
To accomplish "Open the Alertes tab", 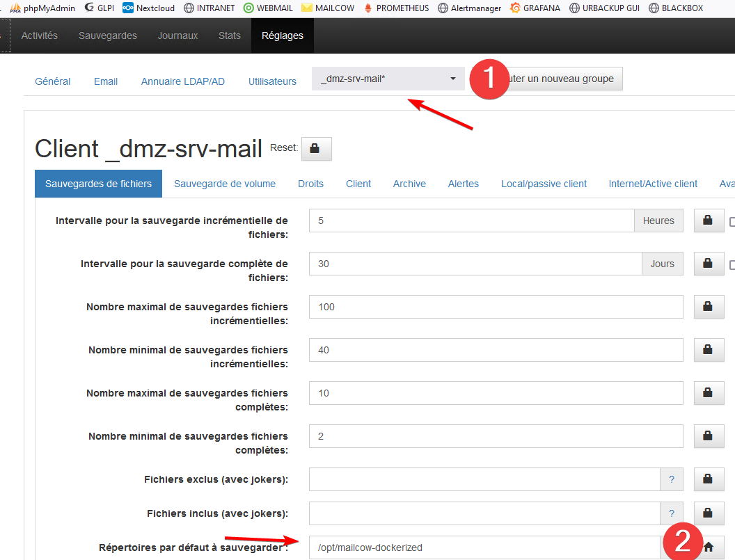I will click(x=464, y=184).
